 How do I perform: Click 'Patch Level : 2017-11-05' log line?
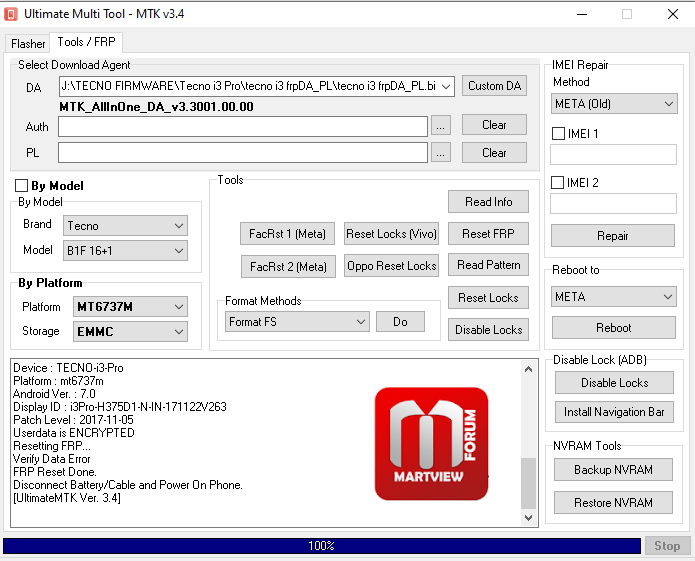click(x=73, y=420)
